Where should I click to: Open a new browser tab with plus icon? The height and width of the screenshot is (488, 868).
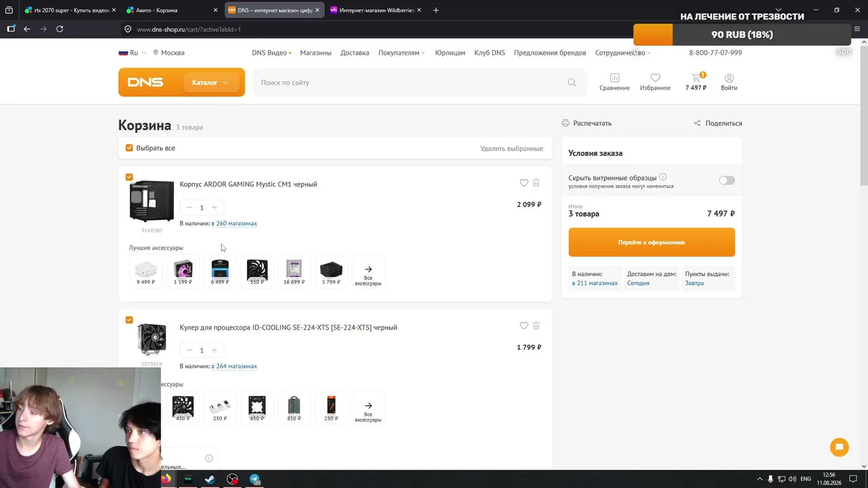pyautogui.click(x=436, y=10)
